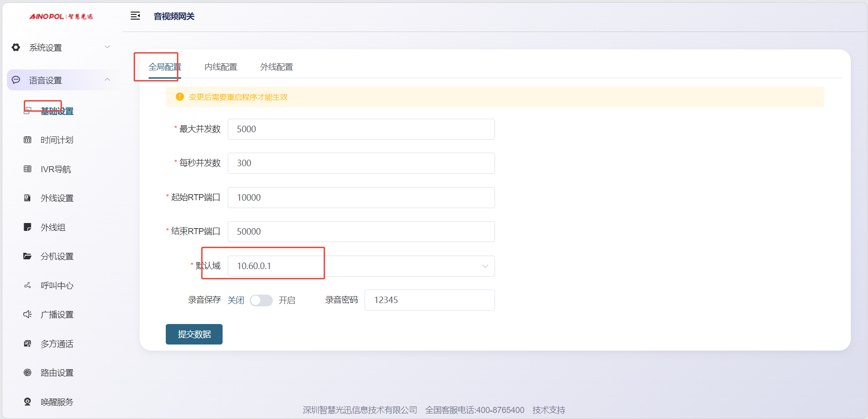This screenshot has height=419, width=868.
Task: Click the IVR导航 sidebar icon
Action: click(x=27, y=169)
